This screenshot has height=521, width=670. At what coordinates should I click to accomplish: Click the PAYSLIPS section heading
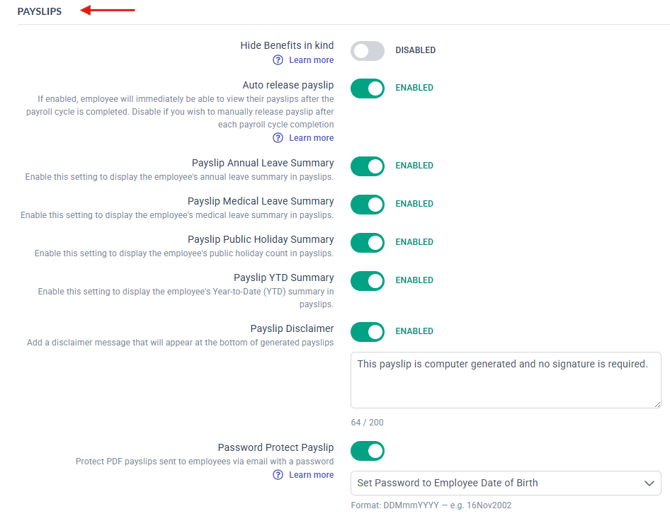tap(39, 12)
